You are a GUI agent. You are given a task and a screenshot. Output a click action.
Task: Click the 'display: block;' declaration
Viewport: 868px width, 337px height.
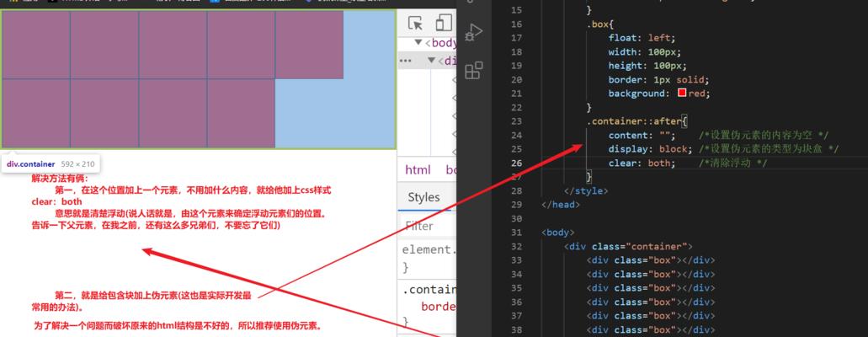(651, 149)
